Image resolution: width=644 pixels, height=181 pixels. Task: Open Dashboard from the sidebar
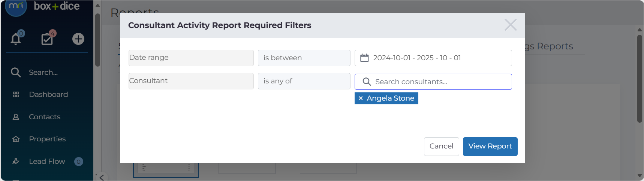point(48,94)
